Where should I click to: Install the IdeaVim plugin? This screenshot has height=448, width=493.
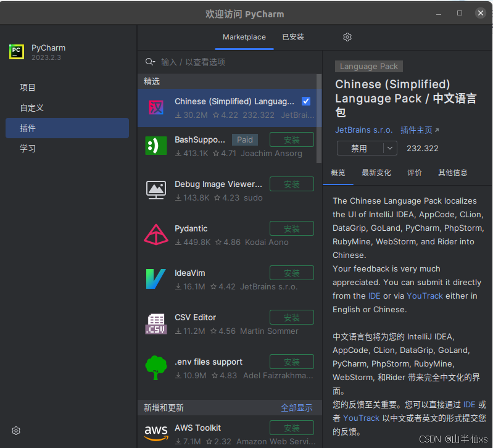pyautogui.click(x=292, y=273)
